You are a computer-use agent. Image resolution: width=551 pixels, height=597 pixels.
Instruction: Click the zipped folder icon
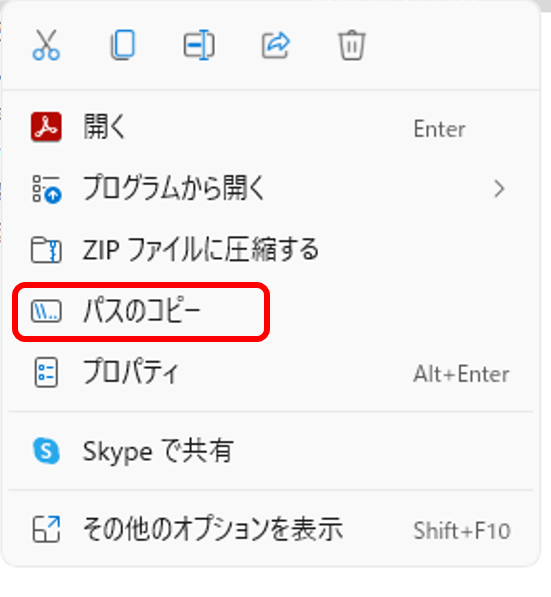point(46,250)
